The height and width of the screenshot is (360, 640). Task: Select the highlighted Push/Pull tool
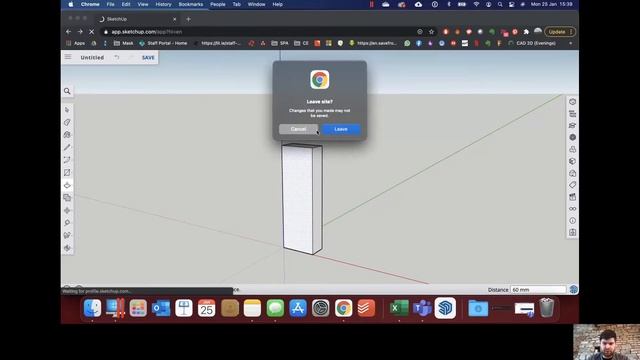pos(67,185)
